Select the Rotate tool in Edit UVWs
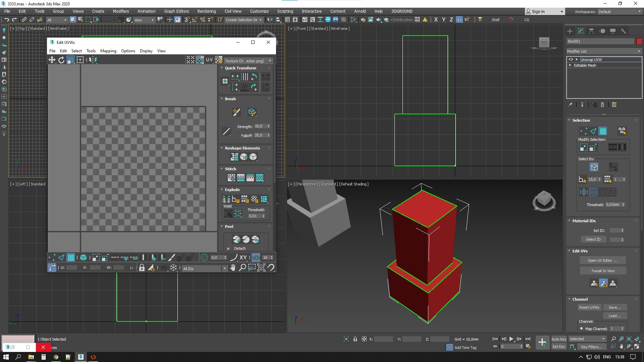644x362 pixels. 61,60
